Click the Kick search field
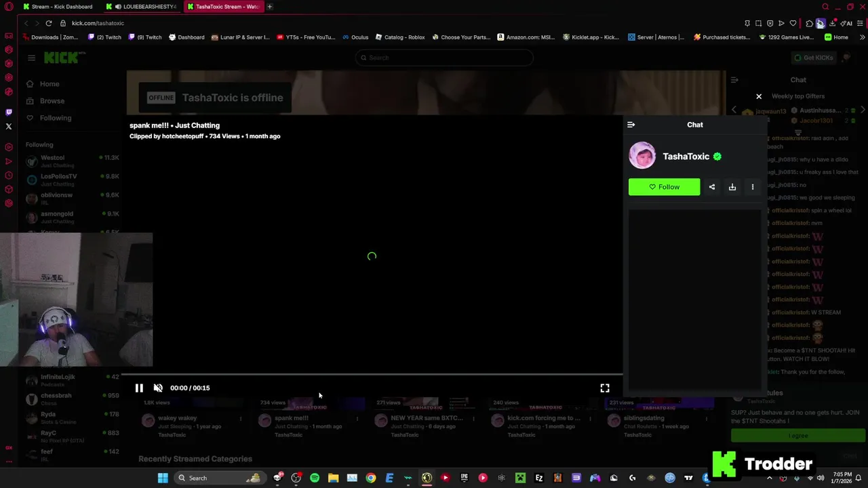Screen dimensions: 868x488 pos(443,58)
